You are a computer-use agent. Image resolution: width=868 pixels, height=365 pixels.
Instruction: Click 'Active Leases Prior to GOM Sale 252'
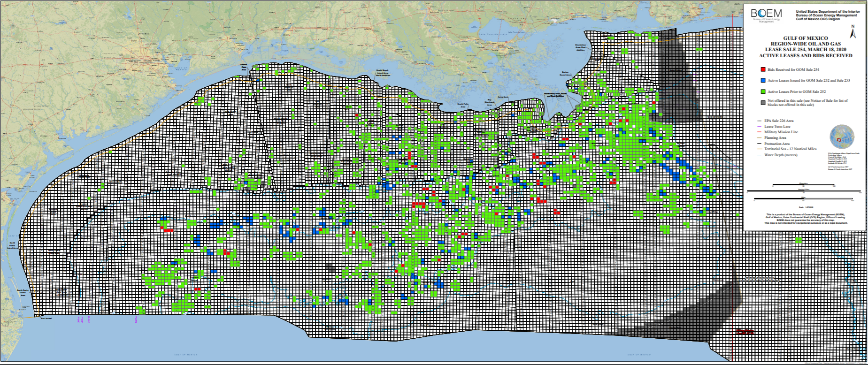797,91
